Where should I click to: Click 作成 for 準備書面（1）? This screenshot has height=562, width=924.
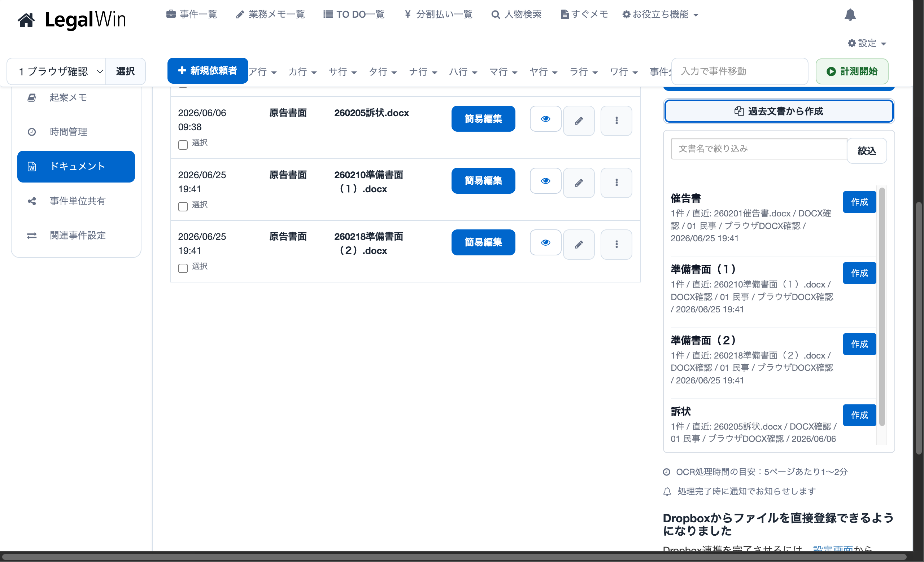(x=859, y=273)
